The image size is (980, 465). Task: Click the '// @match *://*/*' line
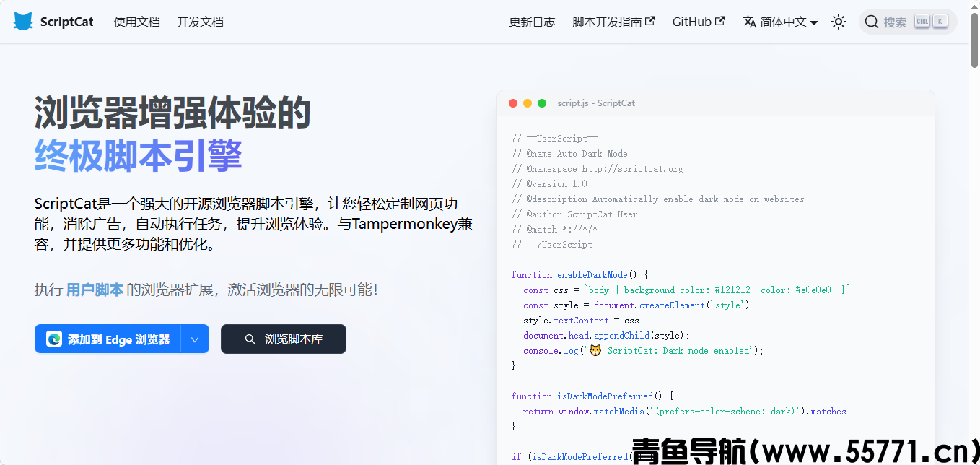coord(554,230)
